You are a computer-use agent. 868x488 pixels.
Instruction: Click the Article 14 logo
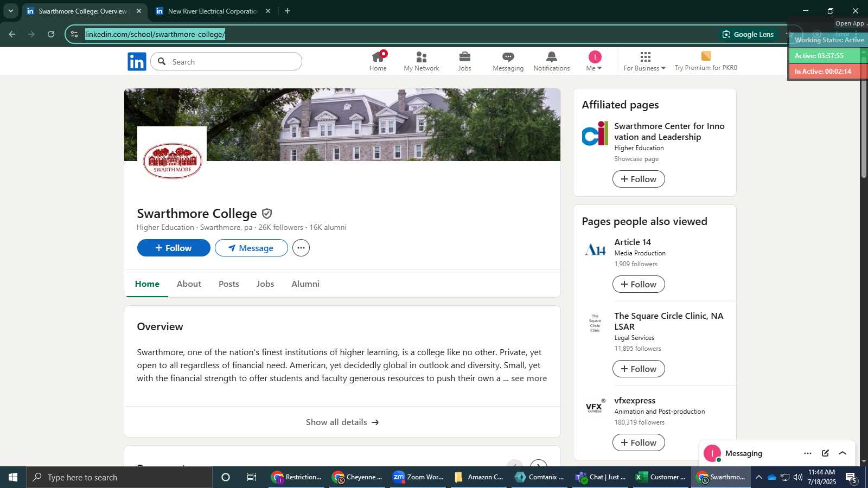pyautogui.click(x=595, y=250)
